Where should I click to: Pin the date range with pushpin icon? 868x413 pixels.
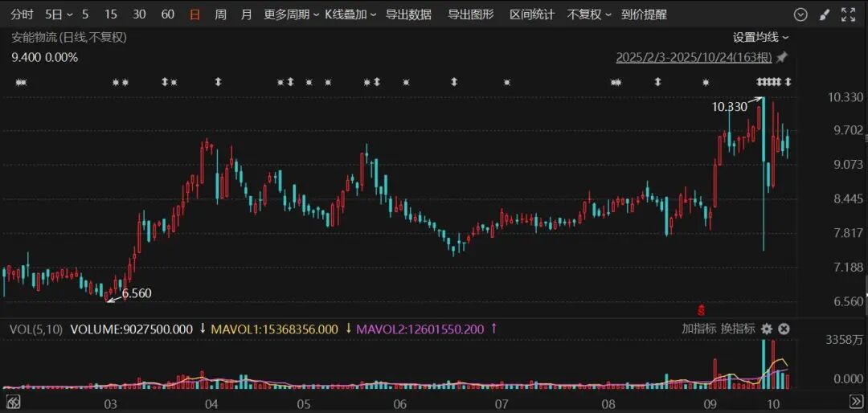[x=781, y=57]
